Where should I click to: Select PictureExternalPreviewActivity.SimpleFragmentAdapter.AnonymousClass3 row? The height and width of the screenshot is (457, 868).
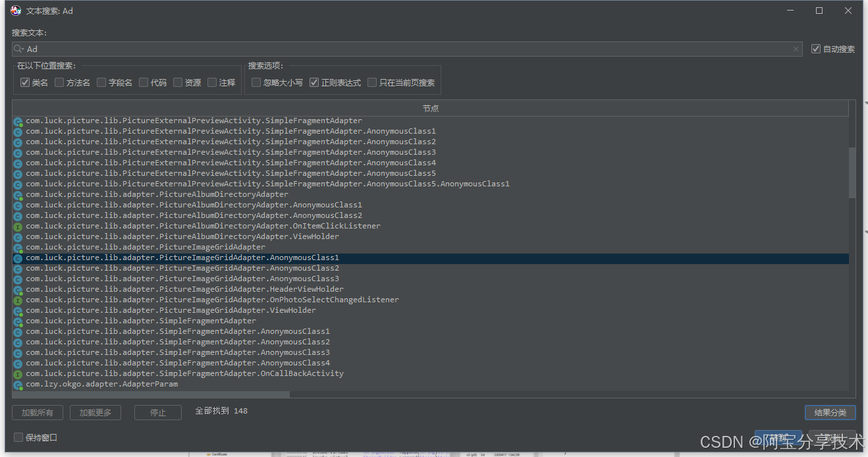pos(431,153)
